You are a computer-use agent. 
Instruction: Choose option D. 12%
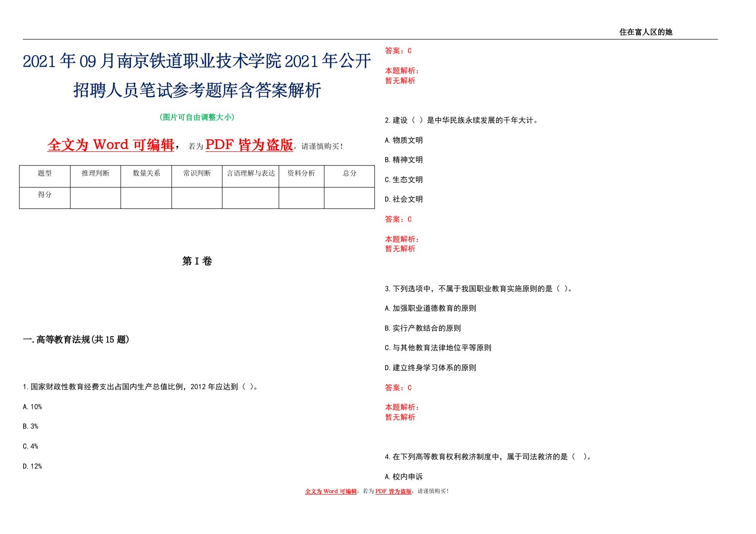(32, 466)
